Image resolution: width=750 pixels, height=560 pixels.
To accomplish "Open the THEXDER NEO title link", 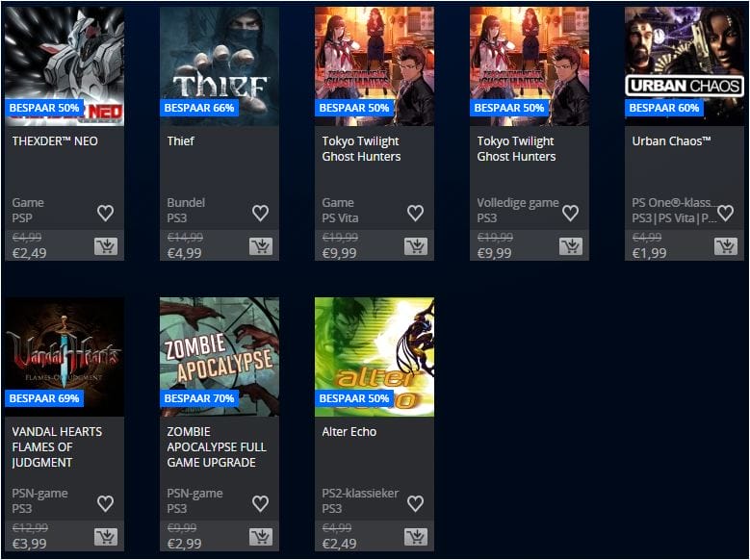I will (55, 141).
